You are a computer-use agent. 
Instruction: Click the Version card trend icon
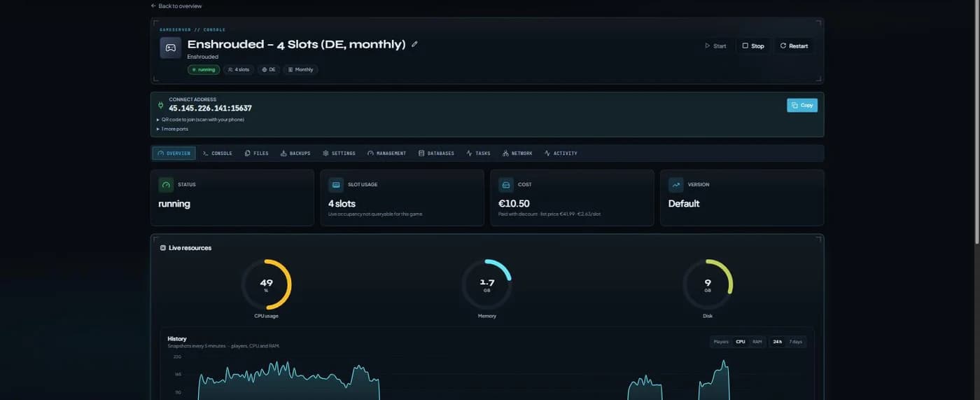(x=676, y=185)
